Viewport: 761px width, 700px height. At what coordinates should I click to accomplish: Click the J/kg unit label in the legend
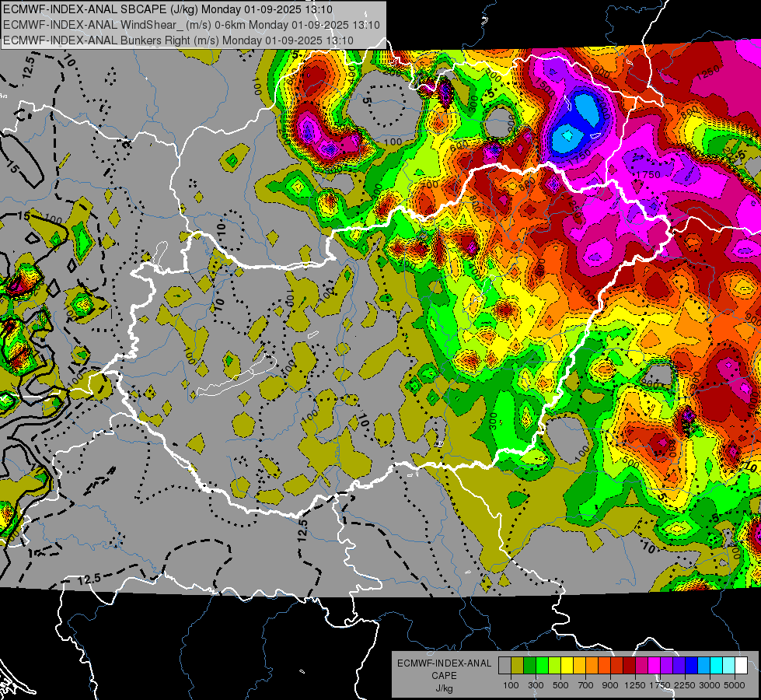click(x=444, y=688)
